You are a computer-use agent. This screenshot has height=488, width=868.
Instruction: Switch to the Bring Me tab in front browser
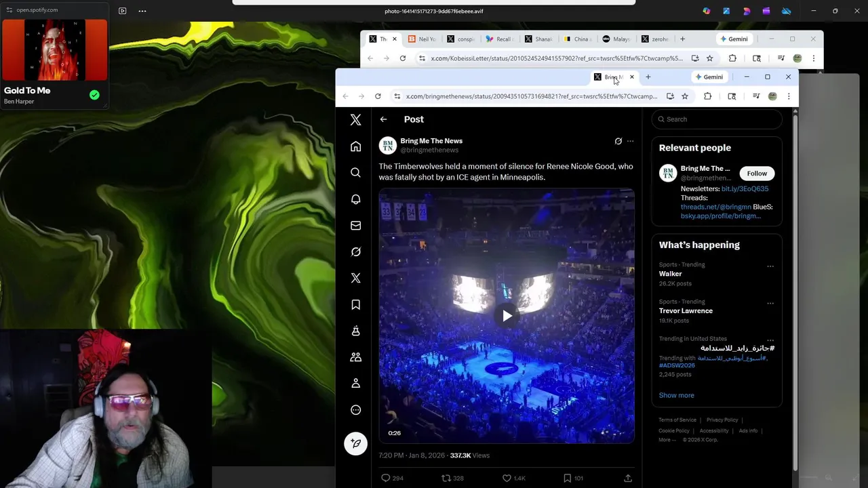pyautogui.click(x=613, y=77)
